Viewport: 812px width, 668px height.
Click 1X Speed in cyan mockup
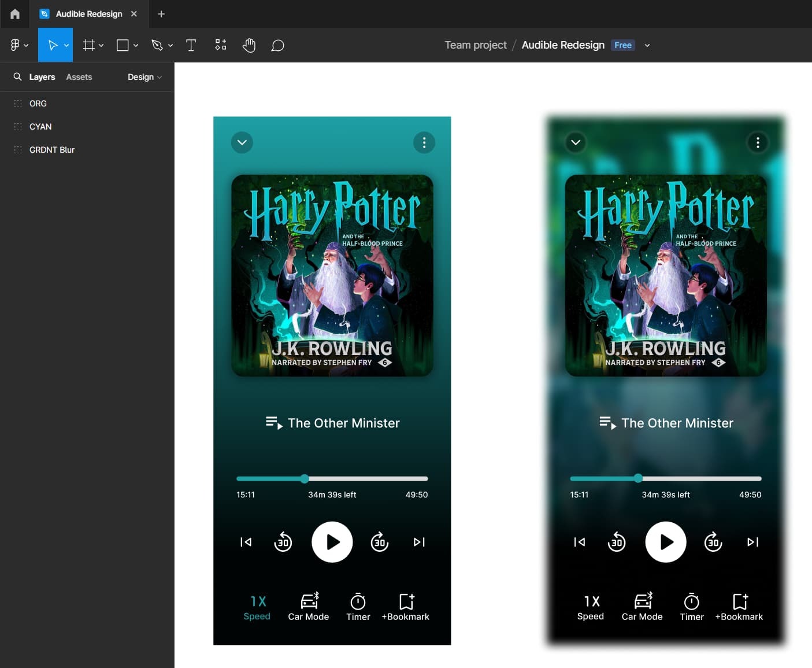[x=257, y=607]
